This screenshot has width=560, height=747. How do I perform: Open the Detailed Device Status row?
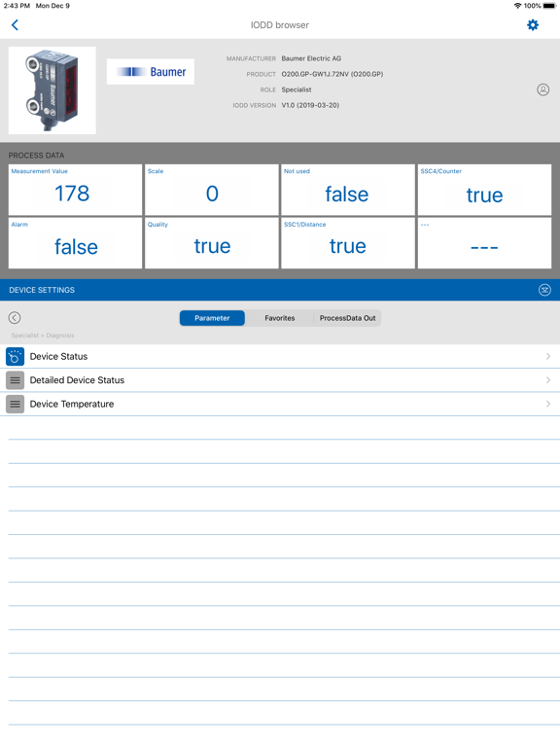pos(280,380)
